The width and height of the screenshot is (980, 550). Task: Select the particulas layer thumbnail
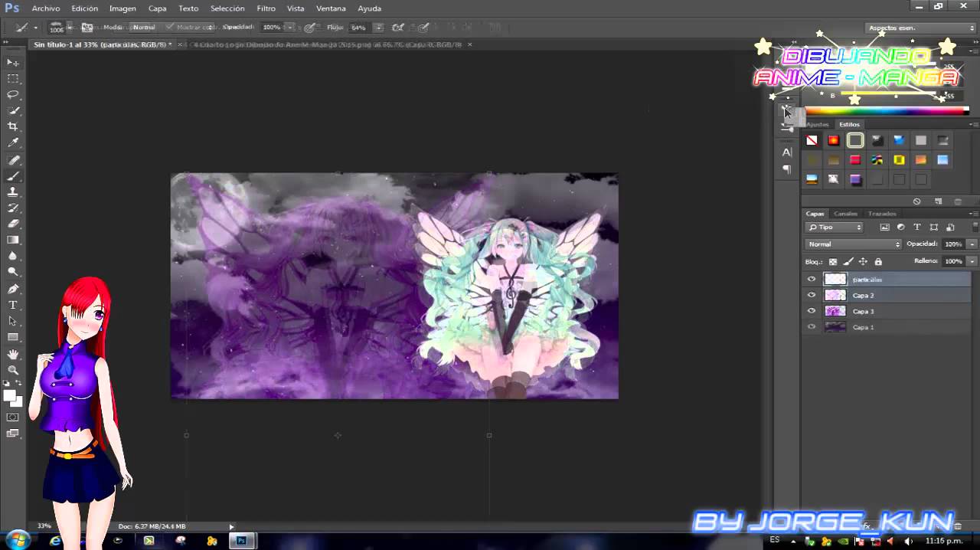[835, 280]
